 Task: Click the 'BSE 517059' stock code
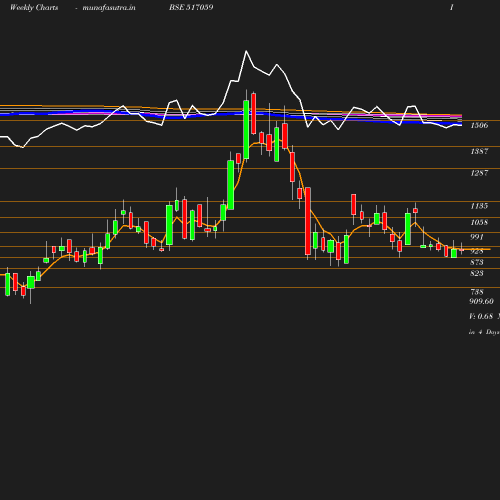[x=191, y=7]
